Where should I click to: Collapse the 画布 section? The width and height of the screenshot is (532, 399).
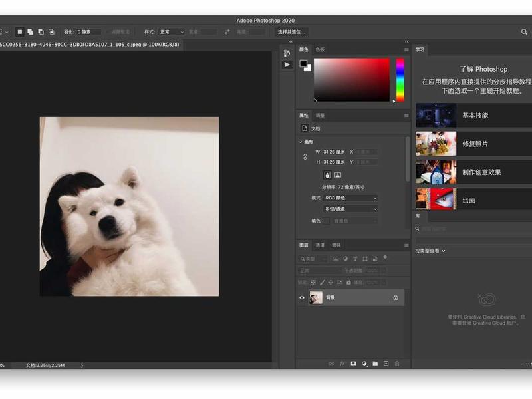pyautogui.click(x=300, y=142)
